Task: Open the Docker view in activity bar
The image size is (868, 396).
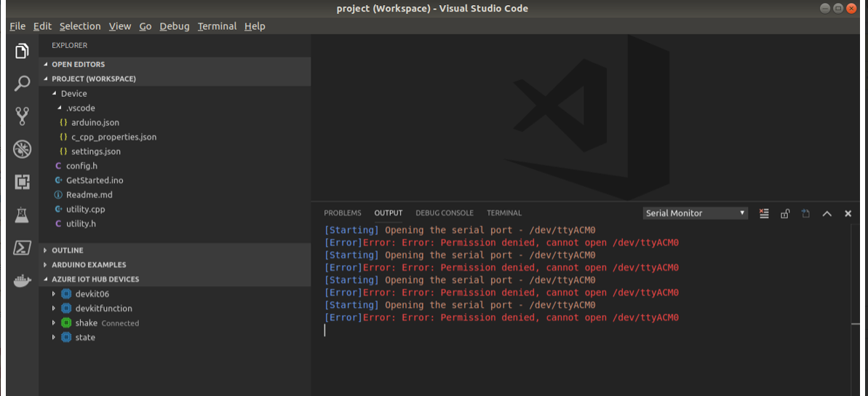Action: [x=22, y=281]
